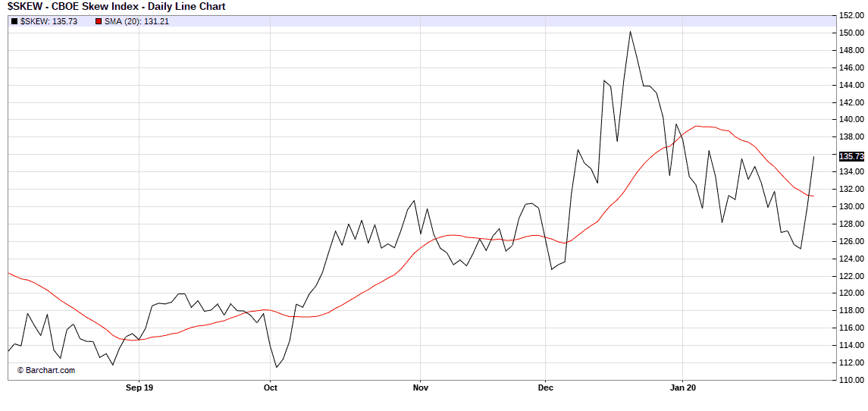Image resolution: width=868 pixels, height=411 pixels.
Task: Click the December peak of the SKEW line
Action: point(630,32)
